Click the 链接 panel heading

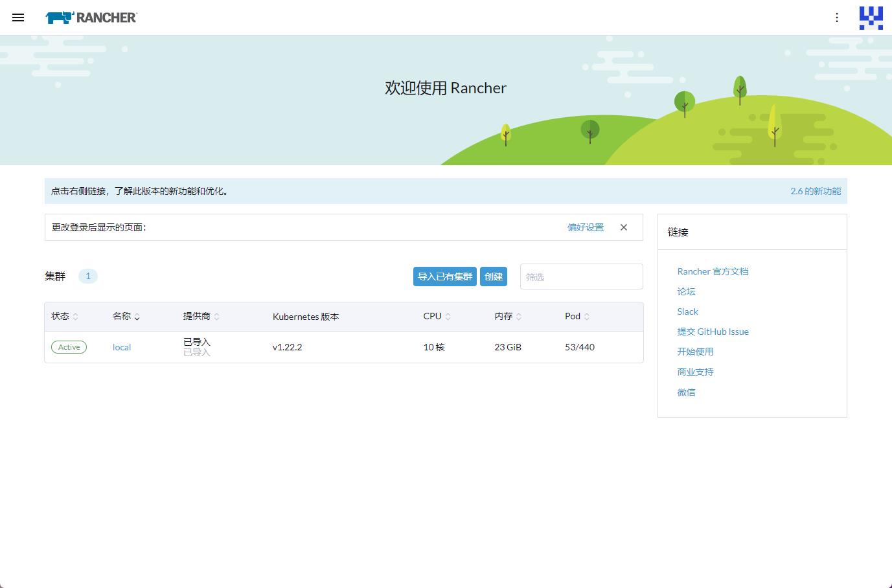click(678, 232)
